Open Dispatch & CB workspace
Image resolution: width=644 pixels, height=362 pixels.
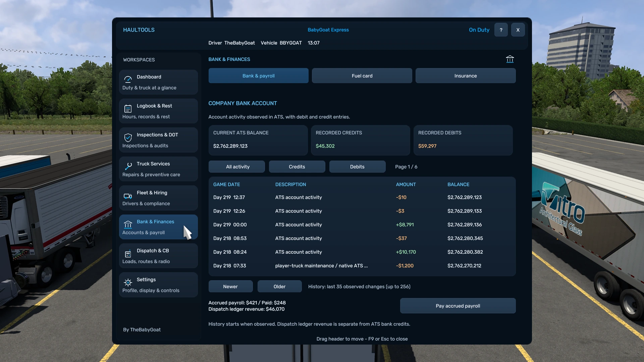pos(158,256)
